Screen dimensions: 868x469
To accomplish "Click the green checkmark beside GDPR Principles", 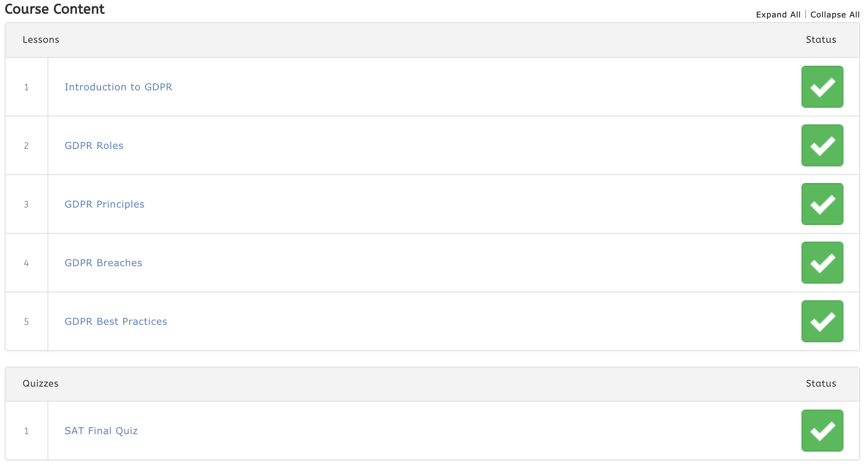I will [x=822, y=204].
